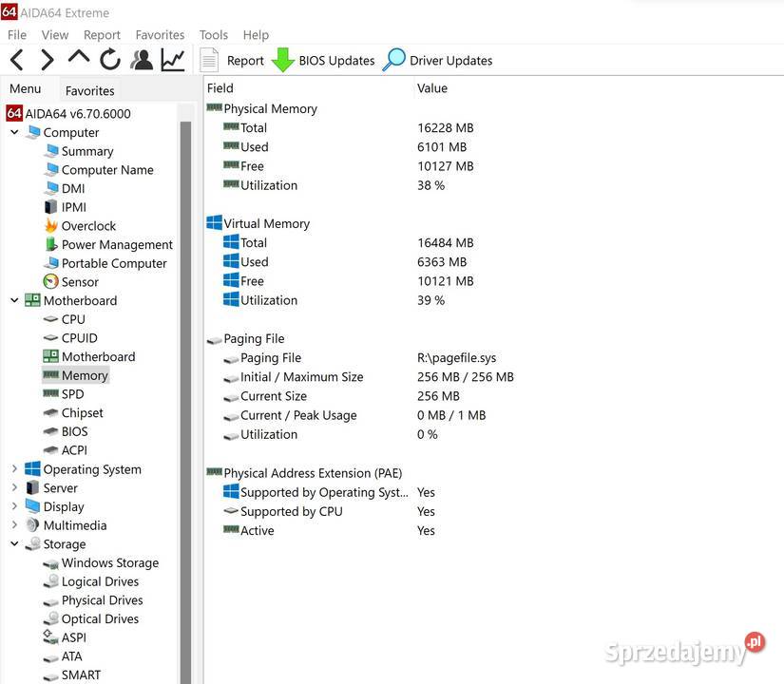Click the green BIOS Updates arrow icon
784x684 pixels.
click(283, 60)
